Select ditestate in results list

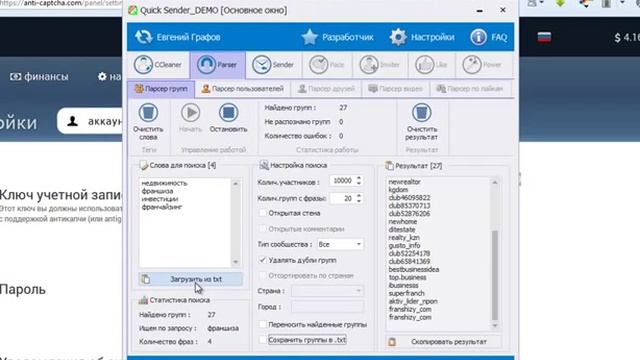tap(402, 230)
